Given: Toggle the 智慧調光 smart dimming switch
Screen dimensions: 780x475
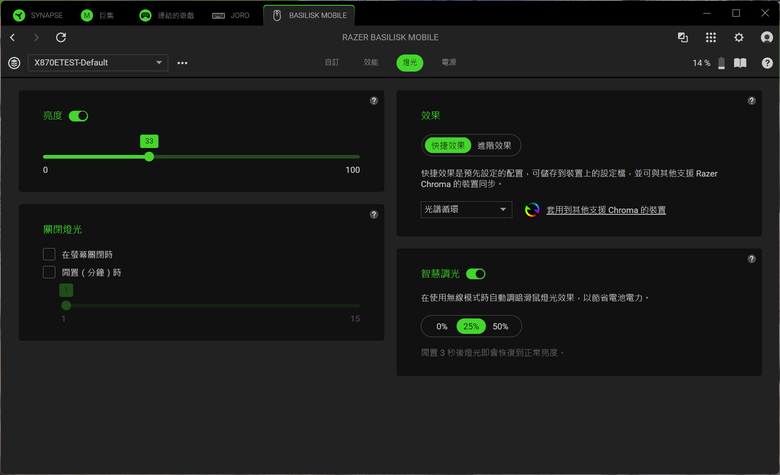Looking at the screenshot, I should 476,274.
